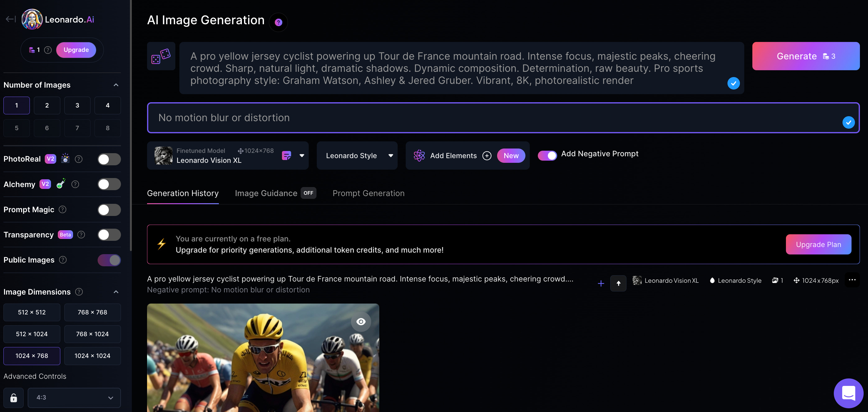Enable the PhotoReal toggle
The height and width of the screenshot is (412, 868).
click(x=109, y=159)
